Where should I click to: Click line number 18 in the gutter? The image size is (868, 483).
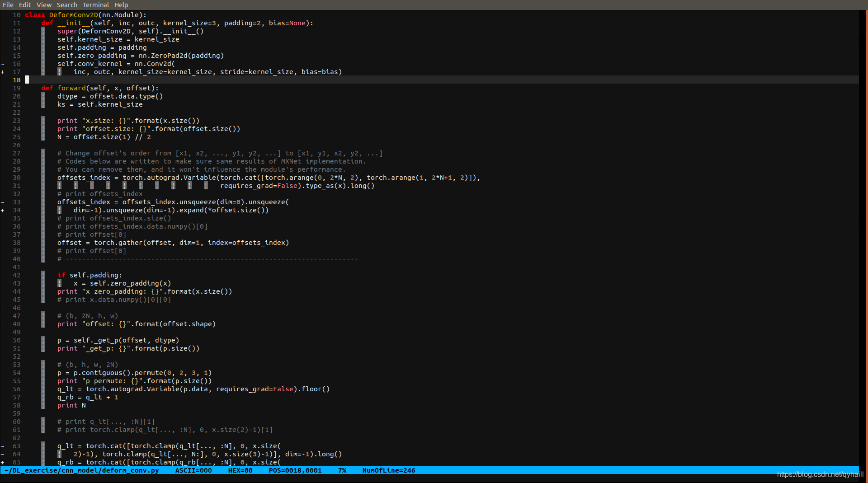17,80
